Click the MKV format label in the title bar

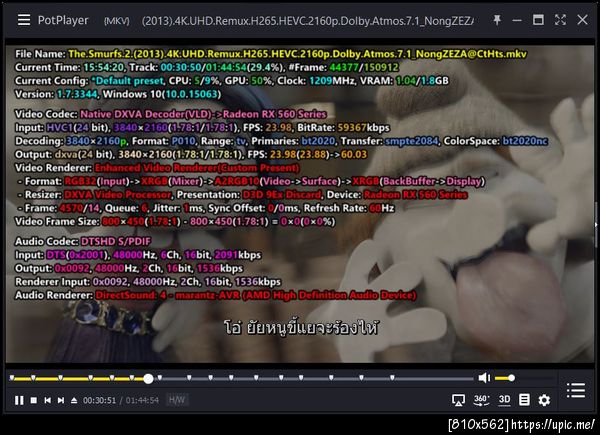pyautogui.click(x=117, y=21)
